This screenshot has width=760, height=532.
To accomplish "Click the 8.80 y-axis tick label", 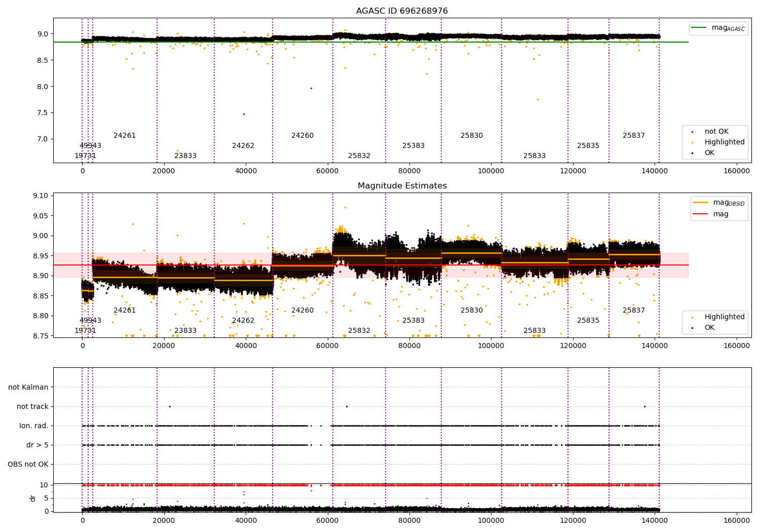I will [41, 316].
